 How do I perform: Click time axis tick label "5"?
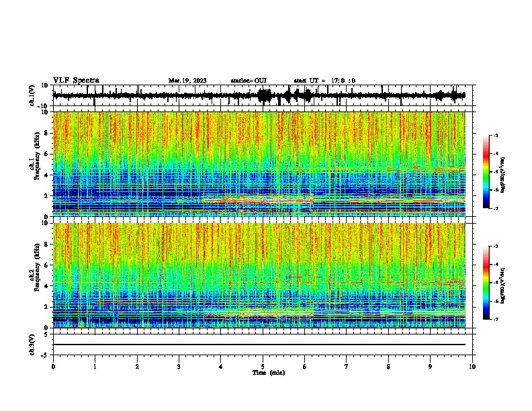(263, 367)
